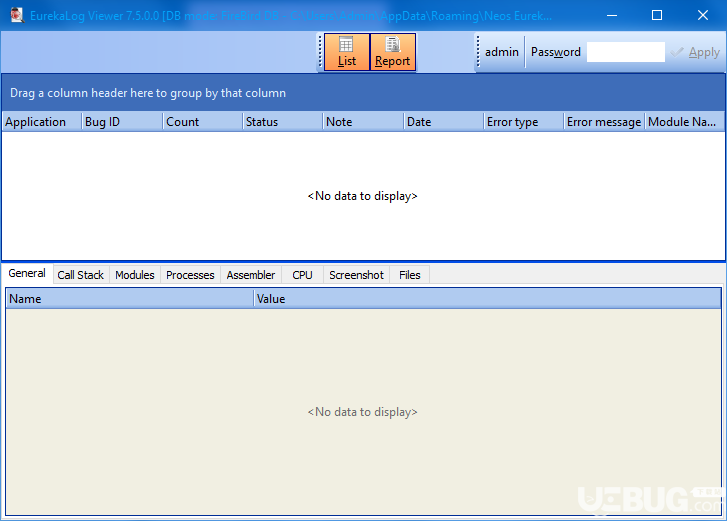Switch to the List view button
The image size is (727, 521).
pos(347,52)
